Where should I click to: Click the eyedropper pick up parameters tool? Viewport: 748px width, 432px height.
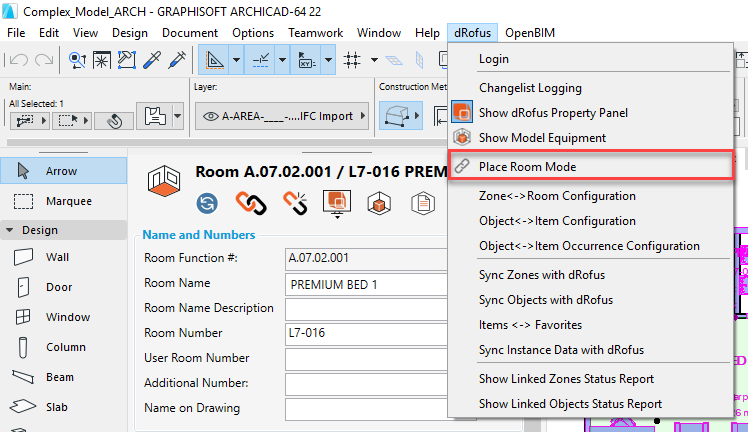[152, 60]
